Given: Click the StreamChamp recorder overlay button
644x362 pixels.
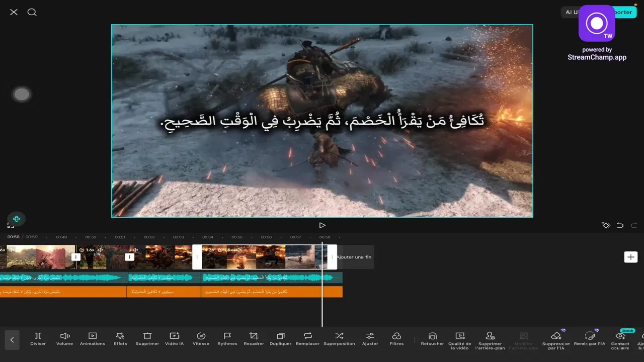Looking at the screenshot, I should 597,23.
